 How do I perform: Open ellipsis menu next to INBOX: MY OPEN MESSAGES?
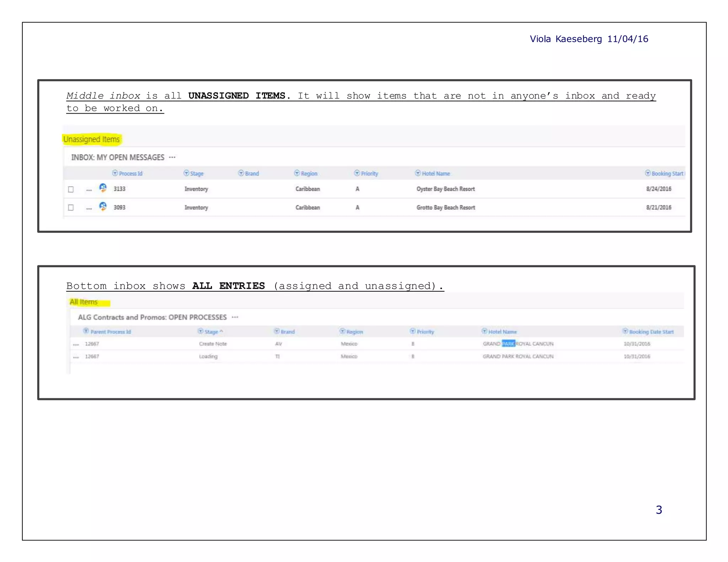172,157
